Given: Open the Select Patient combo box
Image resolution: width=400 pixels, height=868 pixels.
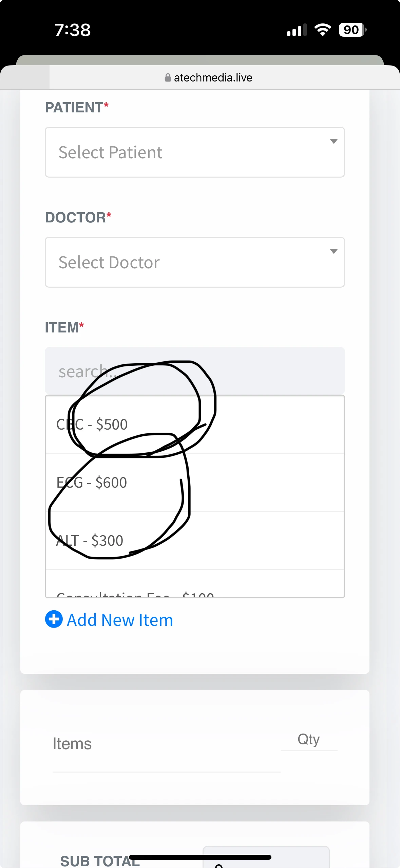Looking at the screenshot, I should pyautogui.click(x=195, y=152).
